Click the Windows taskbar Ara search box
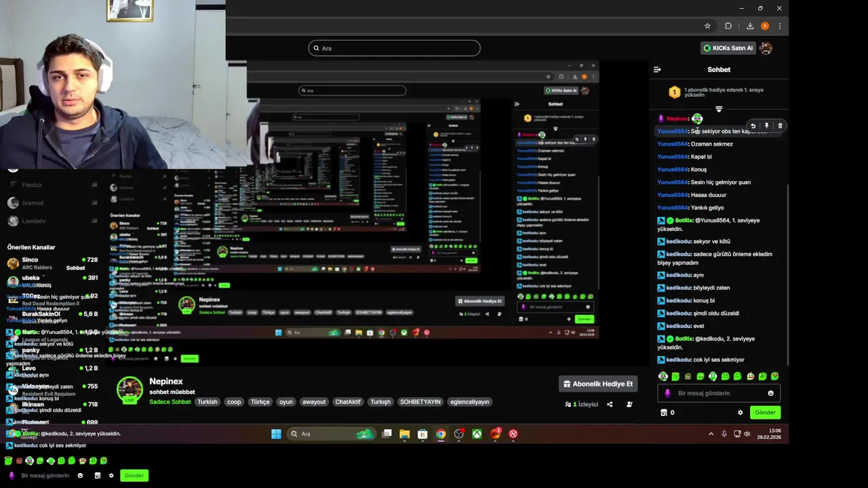Image resolution: width=868 pixels, height=488 pixels. click(330, 434)
